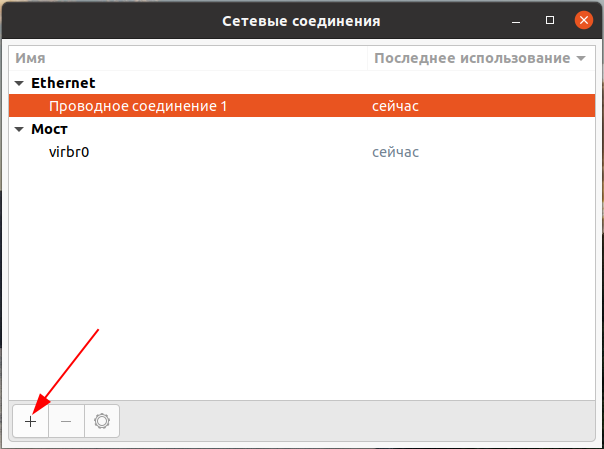Select the virbr0 bridge connection
This screenshot has height=449, width=604.
[302, 152]
